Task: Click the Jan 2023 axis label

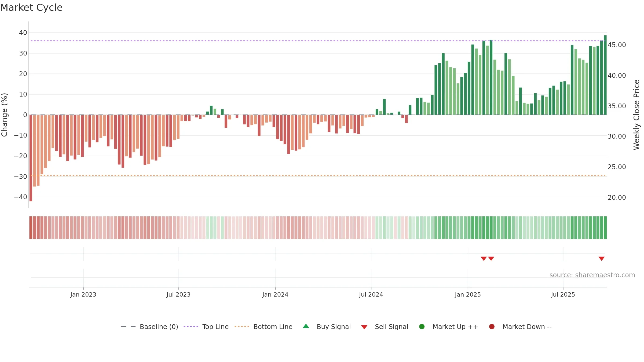Action: tap(83, 294)
